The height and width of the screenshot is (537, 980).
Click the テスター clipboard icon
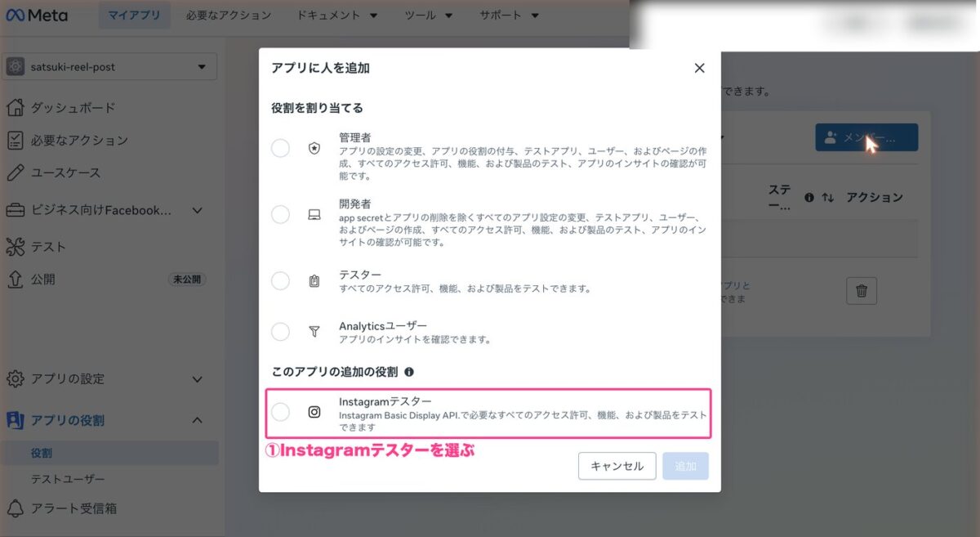(x=314, y=281)
